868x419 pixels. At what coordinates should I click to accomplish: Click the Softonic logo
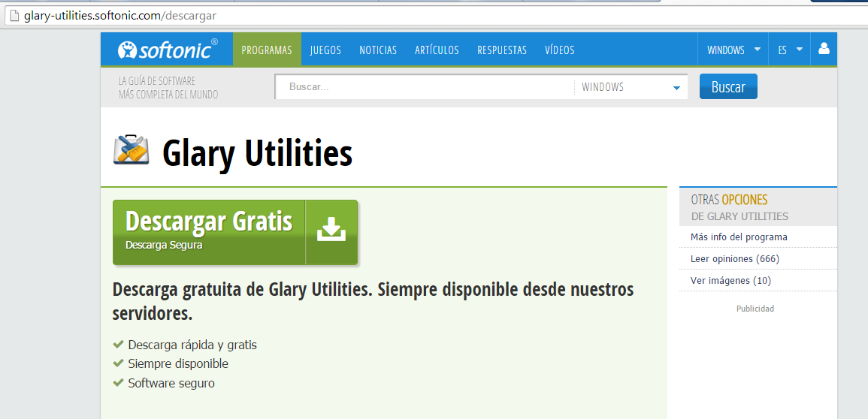coord(167,50)
